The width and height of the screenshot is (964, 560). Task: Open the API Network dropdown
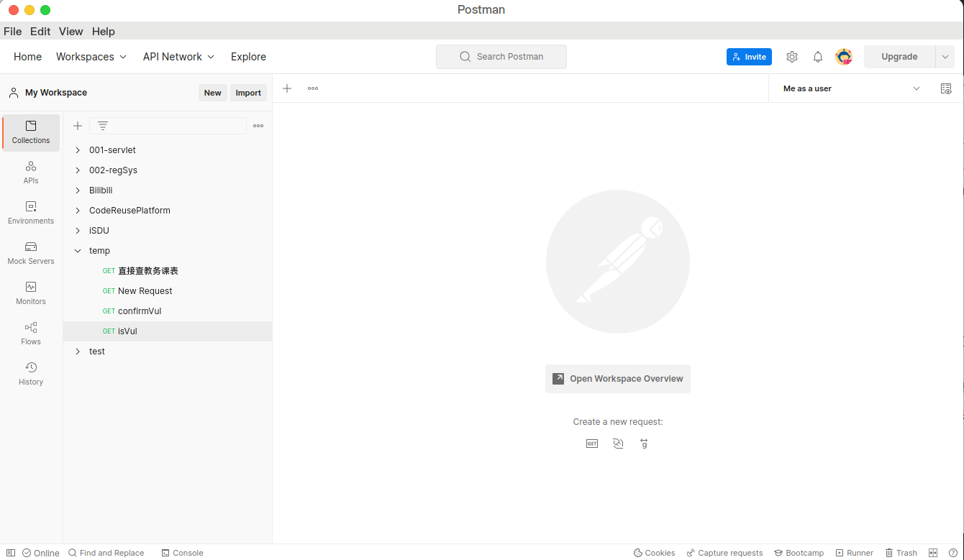click(178, 57)
